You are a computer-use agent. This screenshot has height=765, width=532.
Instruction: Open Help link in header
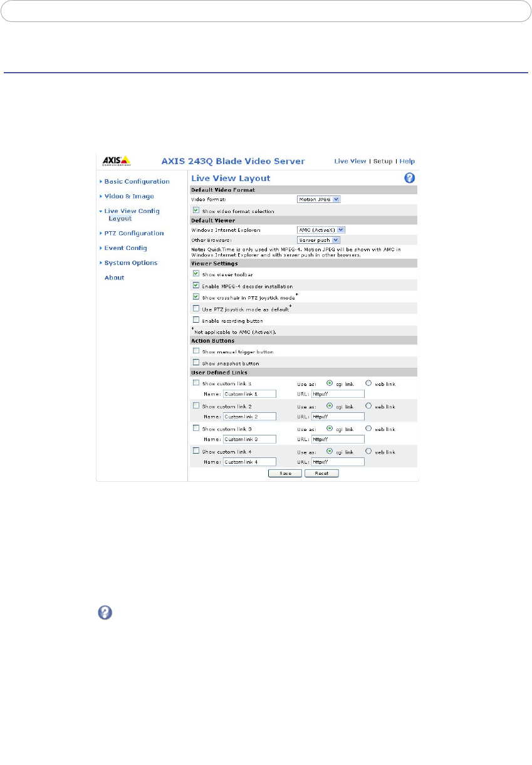407,161
